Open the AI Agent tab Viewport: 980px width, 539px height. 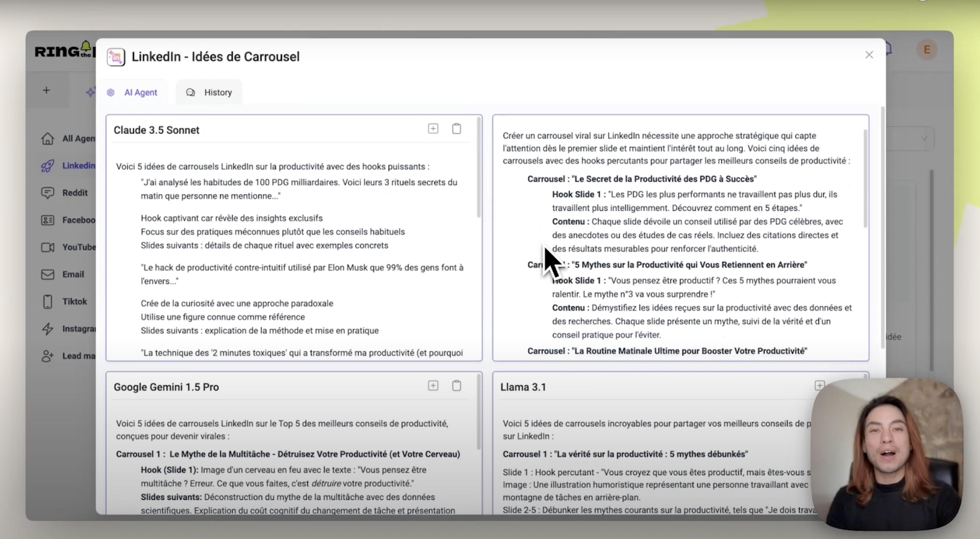pos(133,92)
